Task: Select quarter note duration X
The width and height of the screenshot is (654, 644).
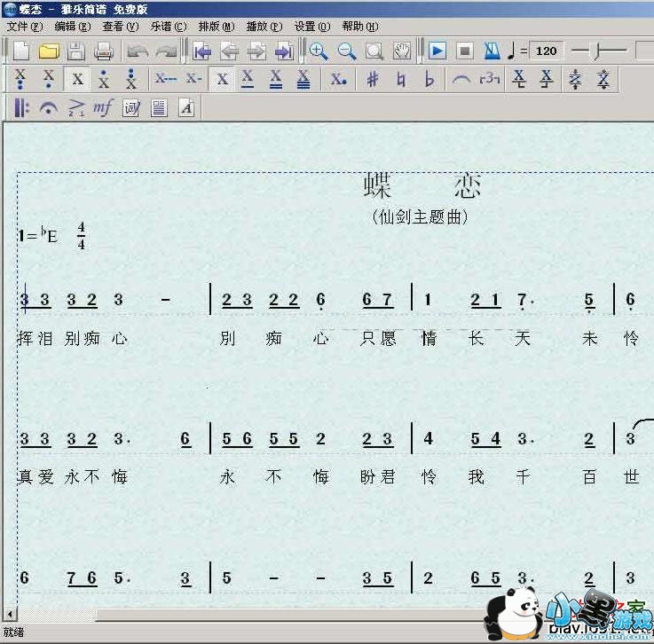Action: 223,79
